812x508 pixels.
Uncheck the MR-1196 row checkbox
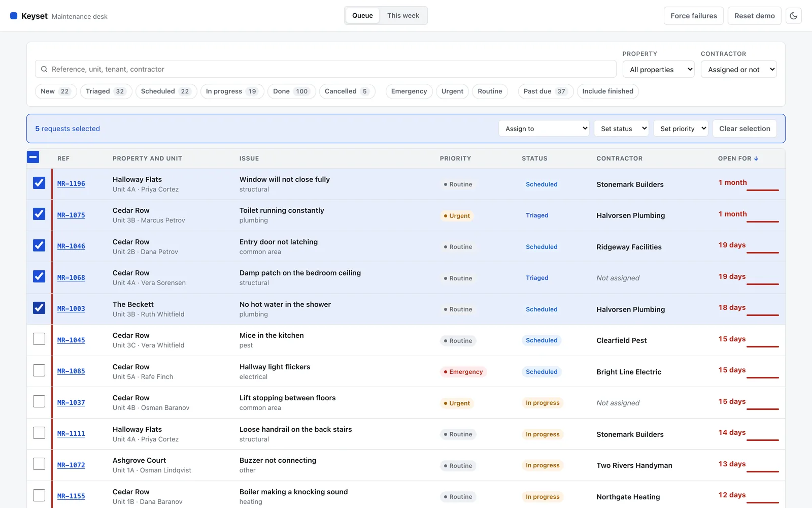pos(39,183)
